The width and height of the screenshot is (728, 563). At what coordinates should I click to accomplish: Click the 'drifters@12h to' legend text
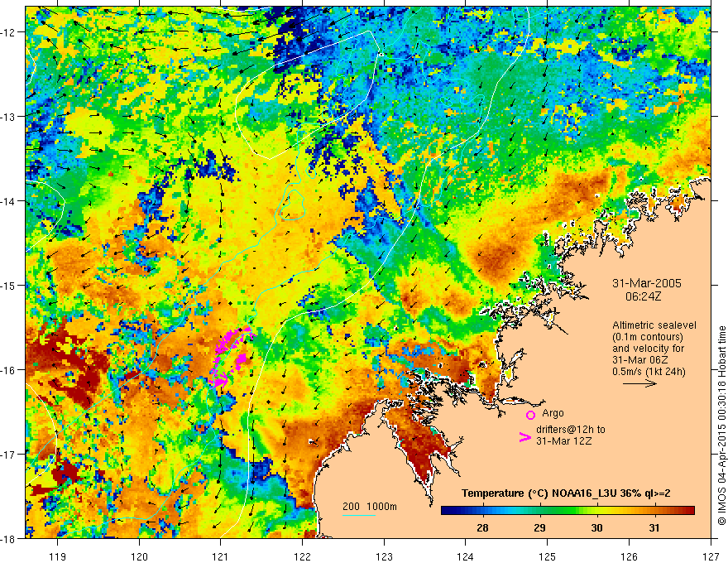pos(571,430)
